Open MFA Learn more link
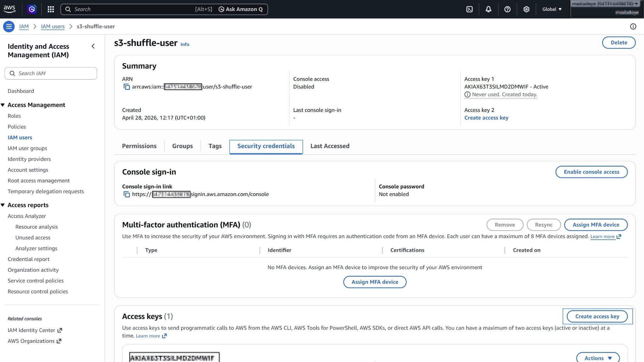Viewport: 644px width, 362px height. coord(606,237)
